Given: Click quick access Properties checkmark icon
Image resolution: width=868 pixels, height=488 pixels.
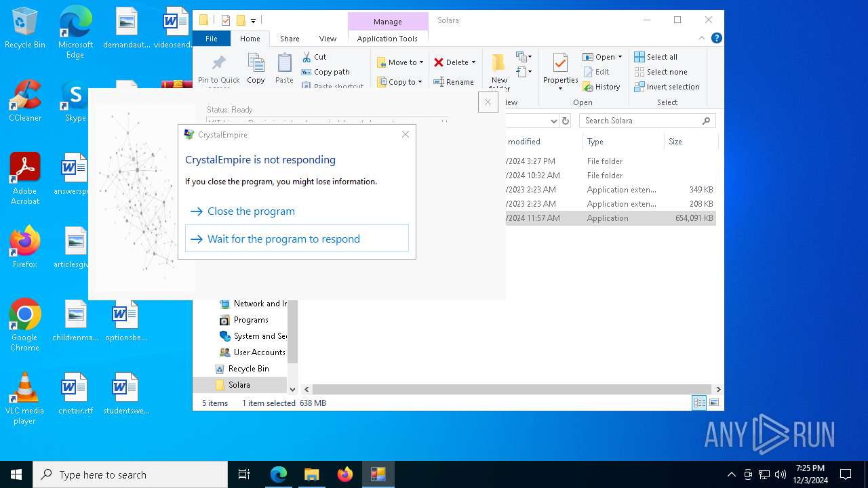Looking at the screenshot, I should click(226, 20).
